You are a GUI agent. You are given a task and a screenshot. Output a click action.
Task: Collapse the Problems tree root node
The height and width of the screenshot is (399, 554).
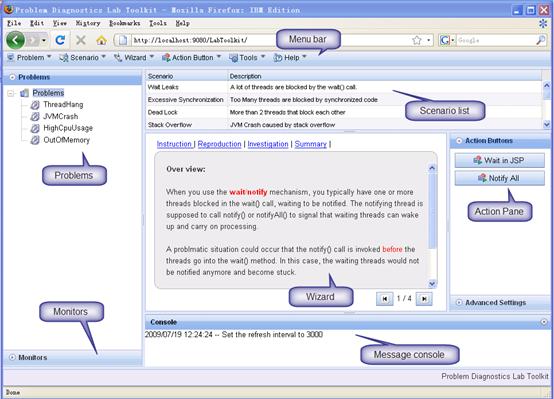11,93
